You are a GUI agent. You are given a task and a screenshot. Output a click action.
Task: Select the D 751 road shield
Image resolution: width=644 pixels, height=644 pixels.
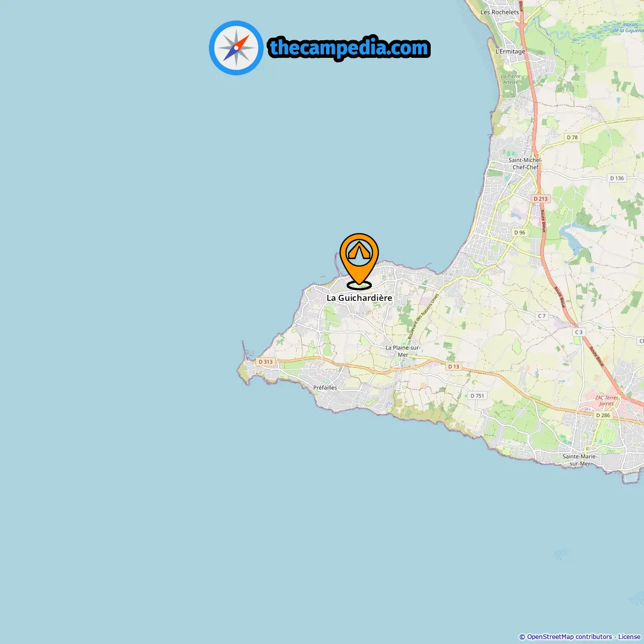pyautogui.click(x=477, y=395)
